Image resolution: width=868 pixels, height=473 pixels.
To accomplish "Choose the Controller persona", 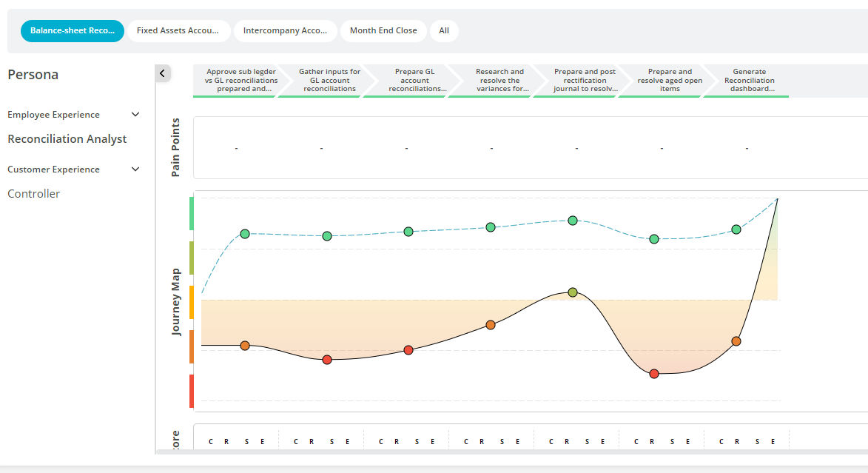I will (x=34, y=194).
